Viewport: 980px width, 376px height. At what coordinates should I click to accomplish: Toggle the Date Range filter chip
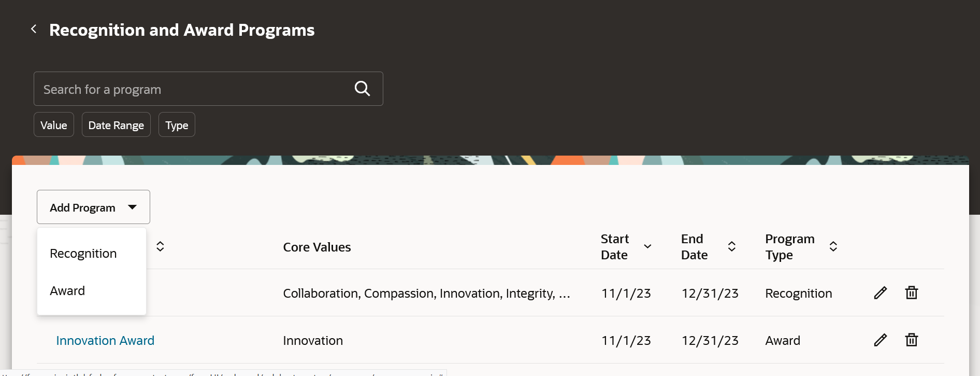(116, 124)
